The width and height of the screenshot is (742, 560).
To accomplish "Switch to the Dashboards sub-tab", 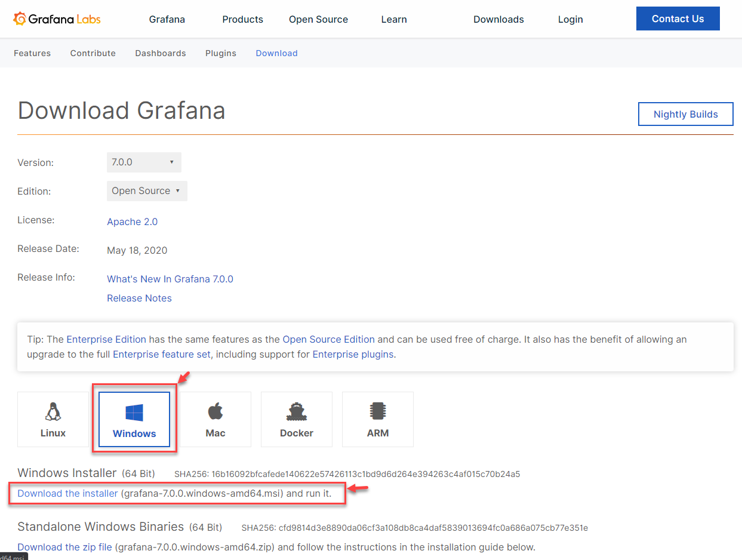I will pos(161,53).
